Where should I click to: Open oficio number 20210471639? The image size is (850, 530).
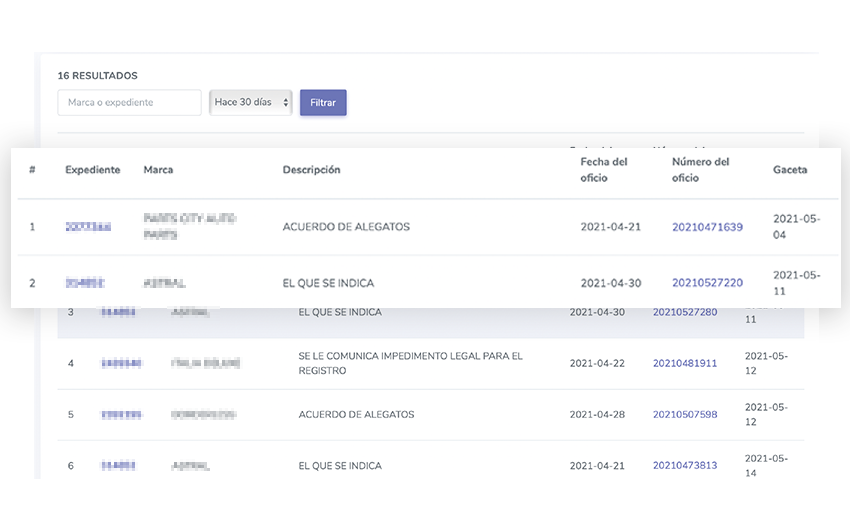click(707, 228)
